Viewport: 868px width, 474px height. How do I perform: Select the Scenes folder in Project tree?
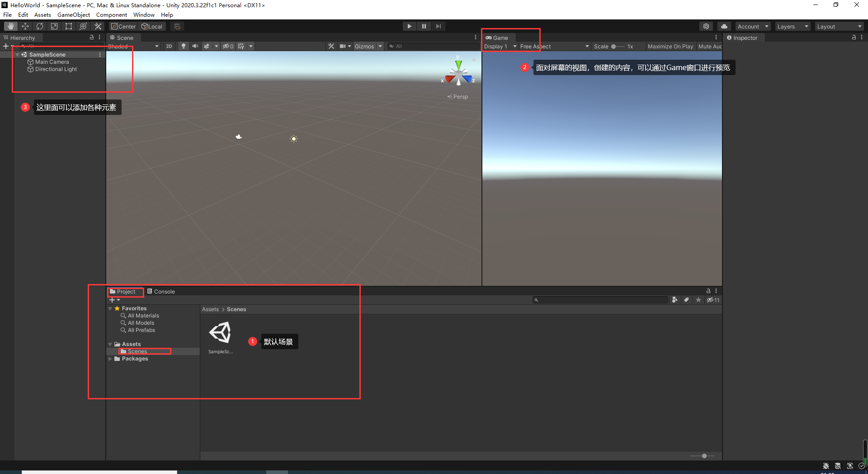pyautogui.click(x=137, y=351)
